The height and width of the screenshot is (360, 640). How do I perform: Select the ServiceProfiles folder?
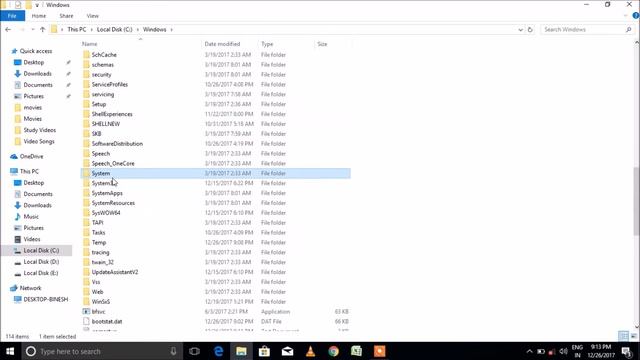110,84
